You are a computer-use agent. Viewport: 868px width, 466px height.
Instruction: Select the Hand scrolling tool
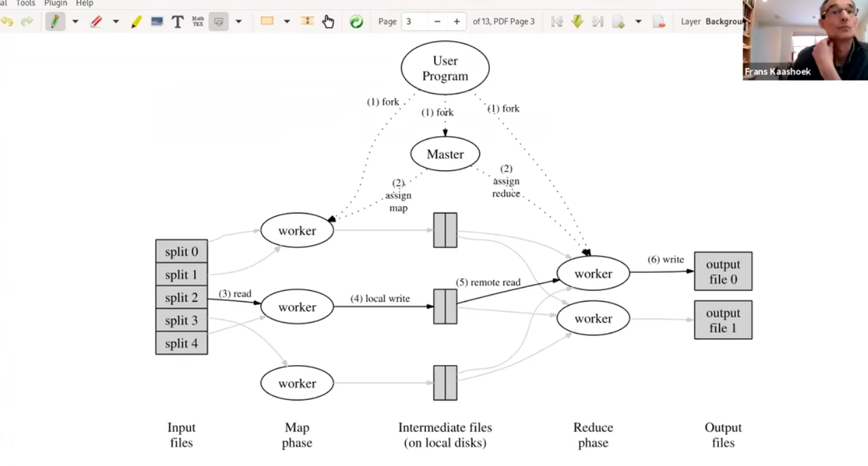(328, 22)
